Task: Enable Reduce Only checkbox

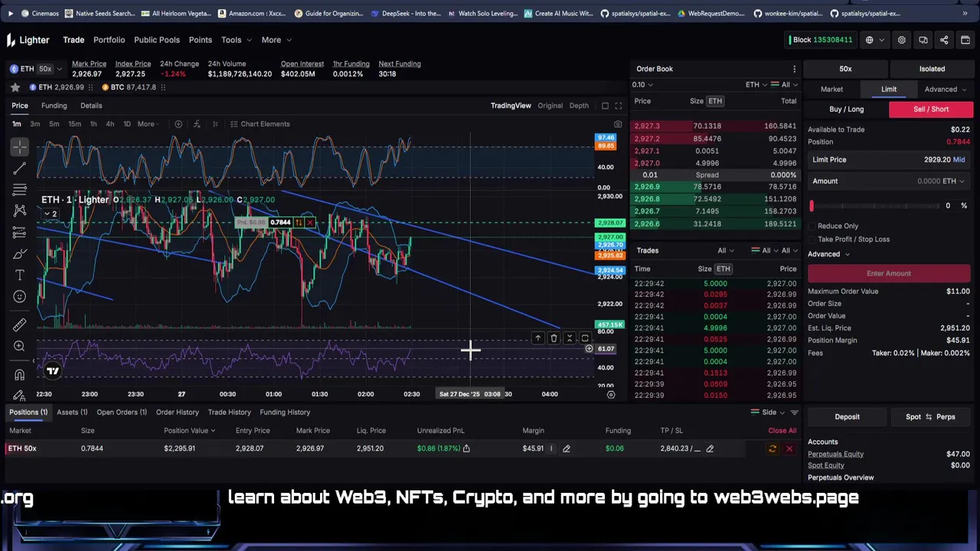Action: 812,226
